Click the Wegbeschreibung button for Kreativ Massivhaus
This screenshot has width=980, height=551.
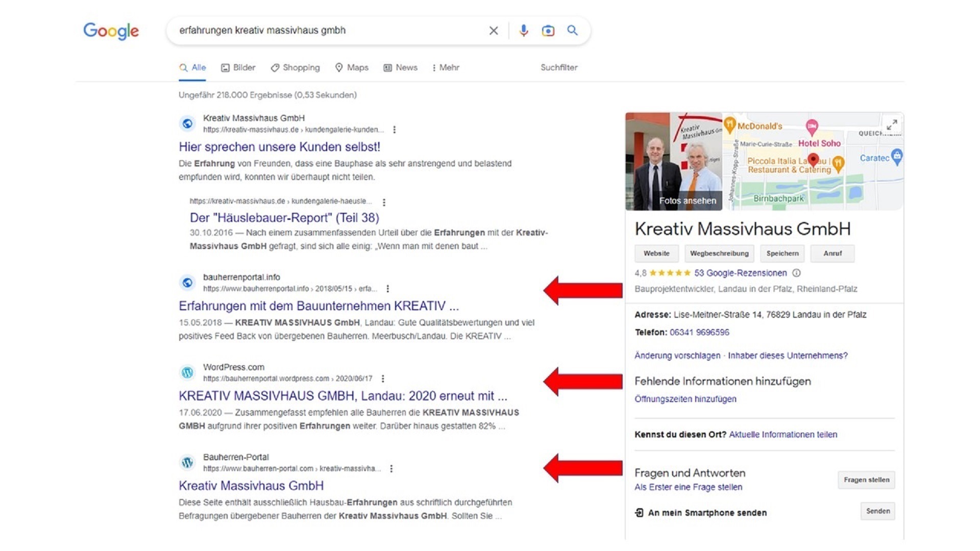tap(719, 253)
